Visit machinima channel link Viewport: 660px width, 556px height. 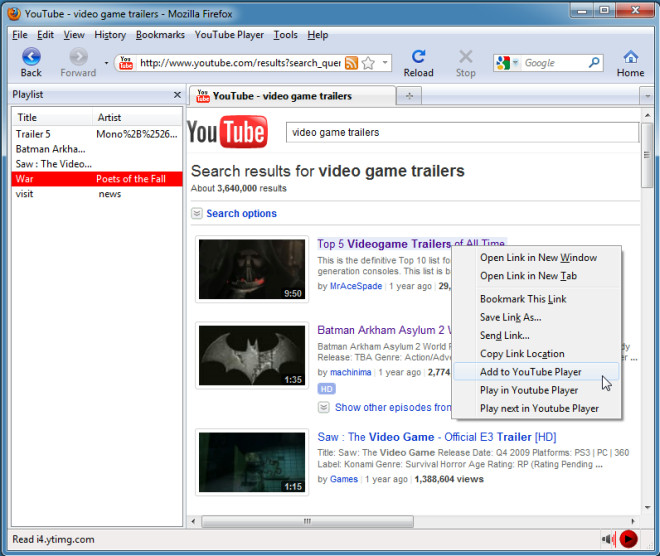[351, 372]
